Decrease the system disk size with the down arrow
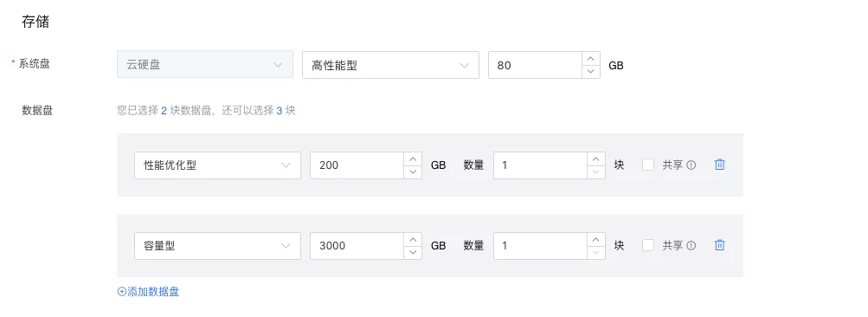 coord(591,72)
